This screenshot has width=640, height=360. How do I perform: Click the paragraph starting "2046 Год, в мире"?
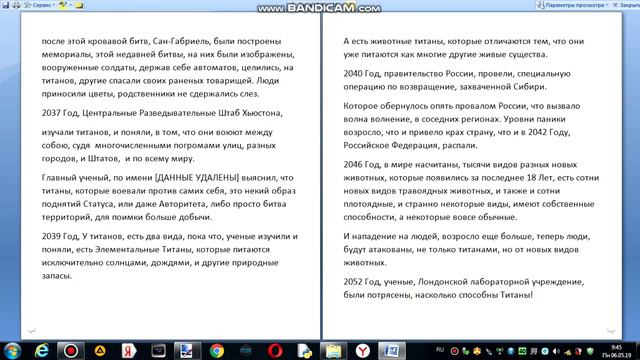click(471, 191)
